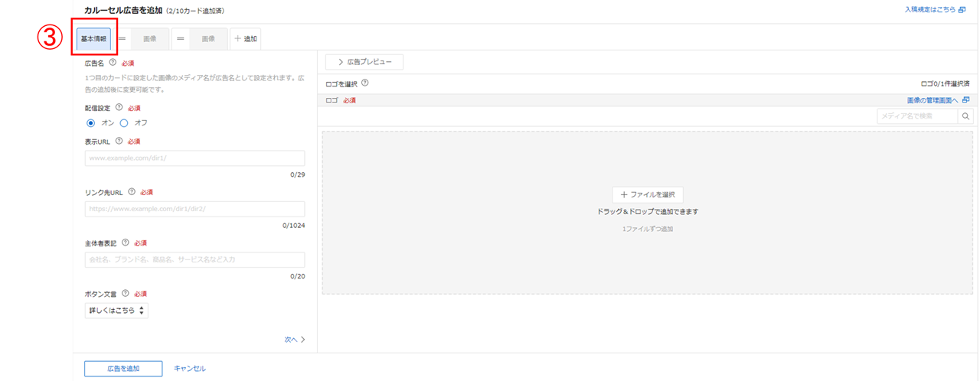This screenshot has width=980, height=381.
Task: Click the help icon beside ロゴを選択
Action: pyautogui.click(x=365, y=83)
